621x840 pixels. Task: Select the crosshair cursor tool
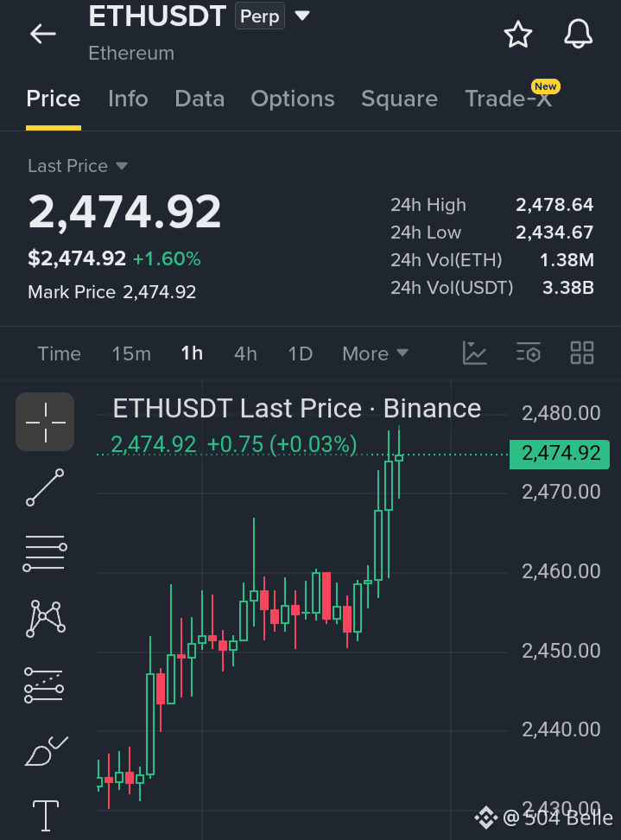(45, 422)
